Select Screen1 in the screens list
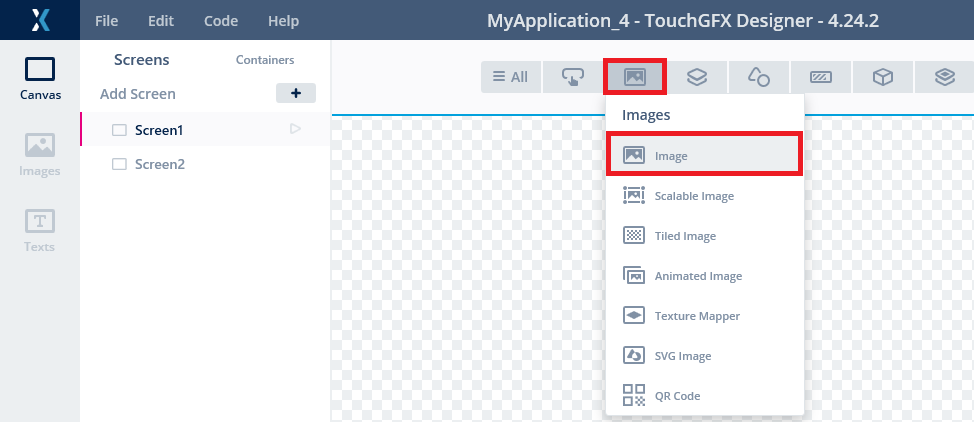Image resolution: width=974 pixels, height=422 pixels. [205, 130]
